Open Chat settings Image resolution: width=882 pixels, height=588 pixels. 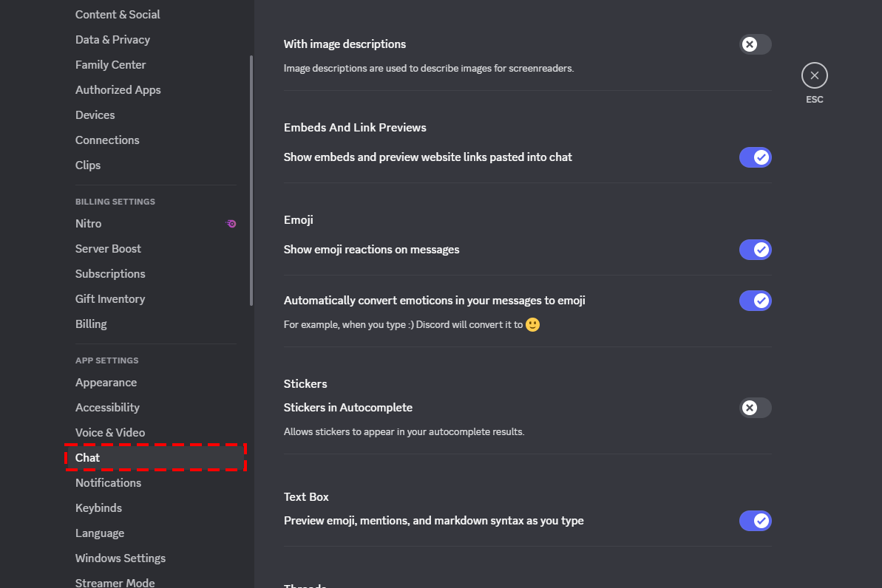pyautogui.click(x=86, y=457)
